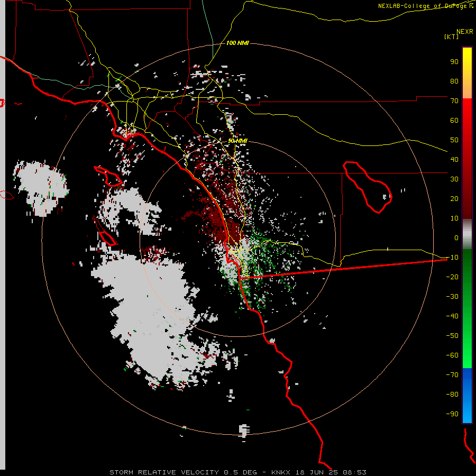Click the -30 value on velocity scale
The image size is (476, 476).
pyautogui.click(x=452, y=297)
